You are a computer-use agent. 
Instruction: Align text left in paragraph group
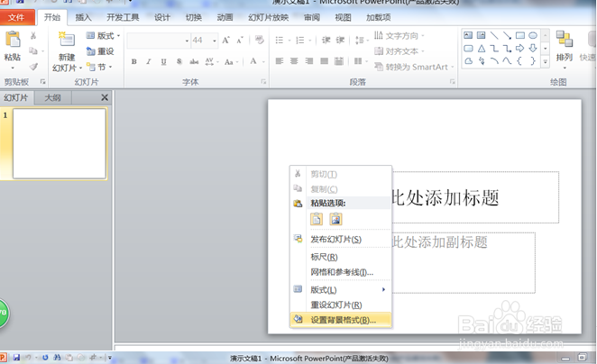280,61
